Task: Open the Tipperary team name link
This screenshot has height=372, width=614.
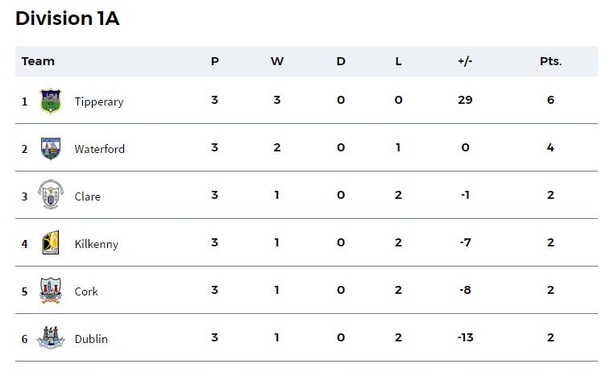Action: tap(99, 101)
